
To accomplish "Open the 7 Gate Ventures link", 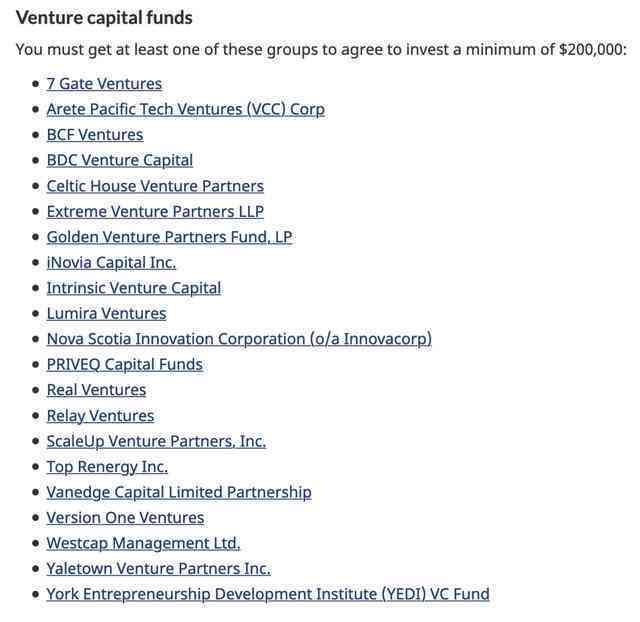I will pyautogui.click(x=104, y=84).
